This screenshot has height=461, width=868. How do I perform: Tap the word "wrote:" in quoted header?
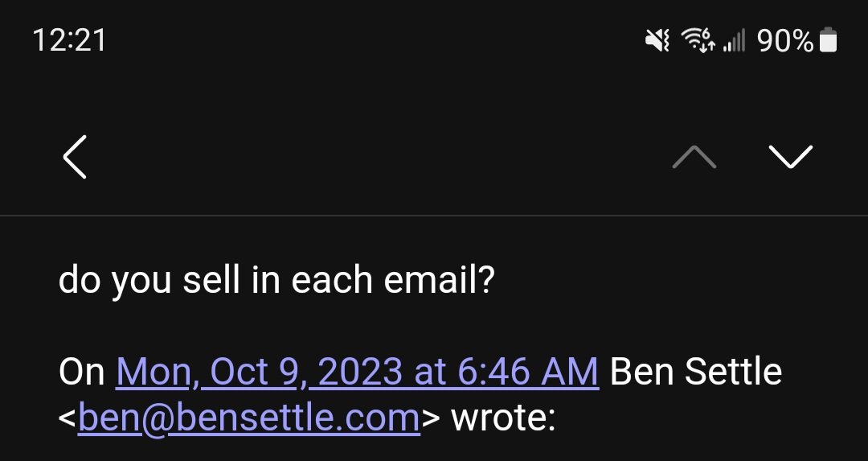pyautogui.click(x=503, y=419)
